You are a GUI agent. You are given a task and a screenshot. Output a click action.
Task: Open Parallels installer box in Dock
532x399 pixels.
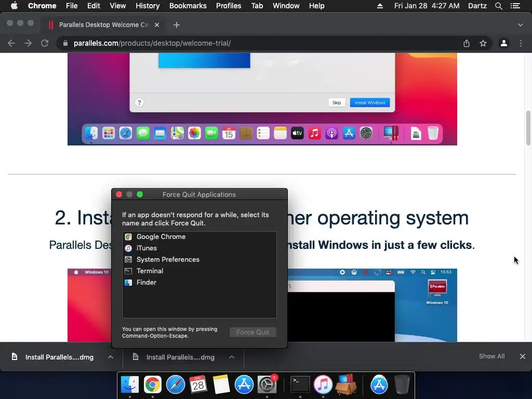tap(346, 384)
